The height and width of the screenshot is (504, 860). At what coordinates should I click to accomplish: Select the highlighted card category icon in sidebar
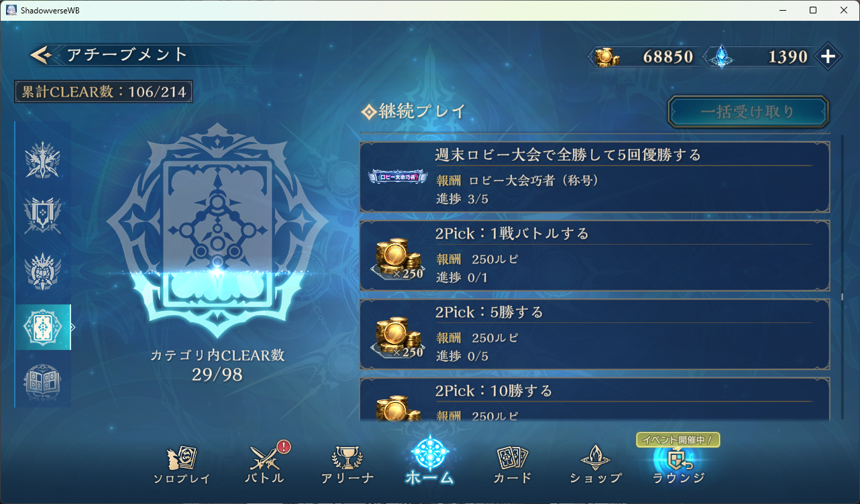coord(43,327)
